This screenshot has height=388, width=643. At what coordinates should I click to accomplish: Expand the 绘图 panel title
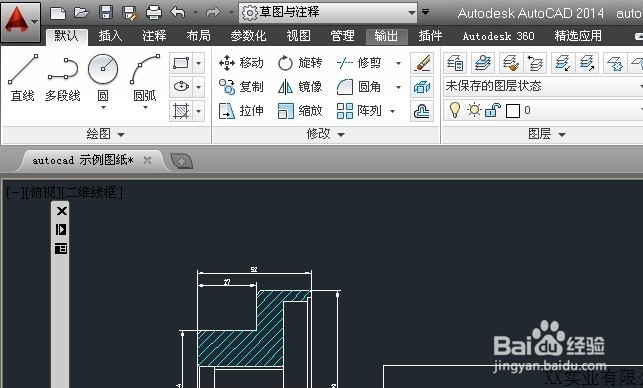tap(106, 134)
